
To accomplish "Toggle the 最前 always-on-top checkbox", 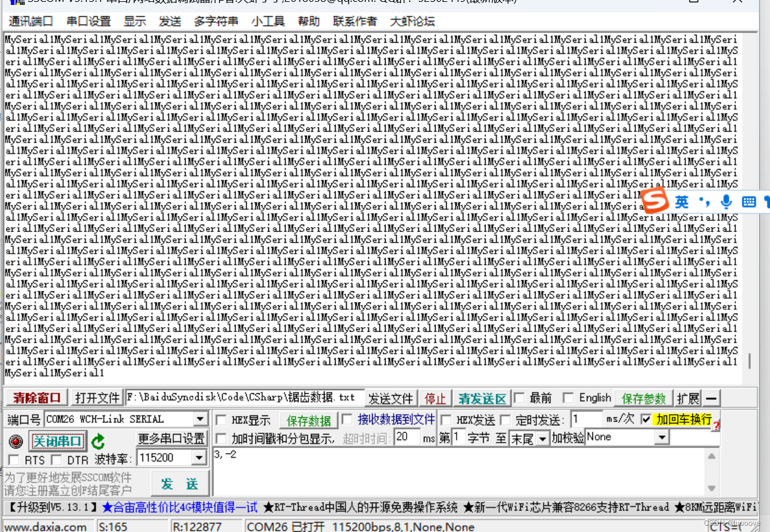I will point(519,398).
